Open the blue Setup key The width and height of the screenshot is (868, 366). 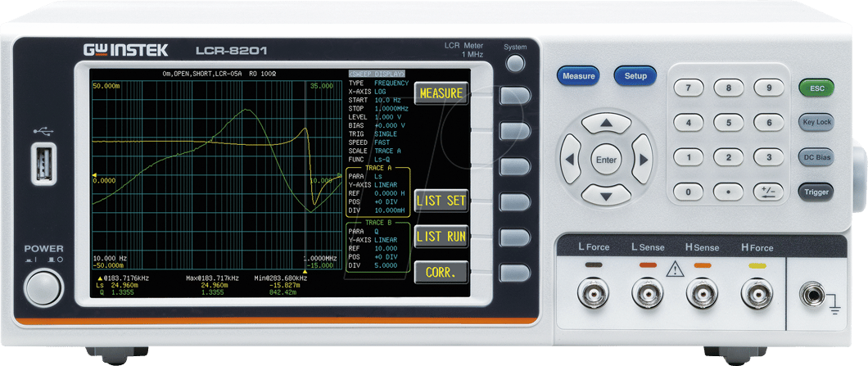click(x=635, y=76)
